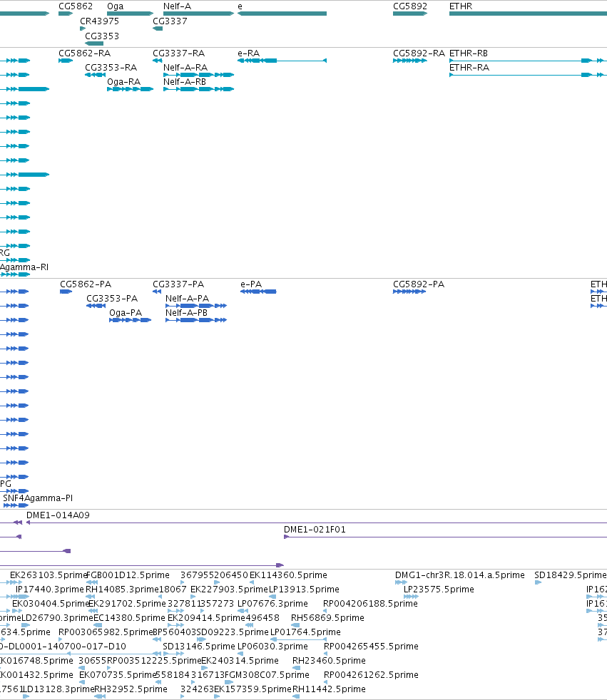Click the CG5892-PA protein label
This screenshot has width=607, height=700.
[419, 284]
